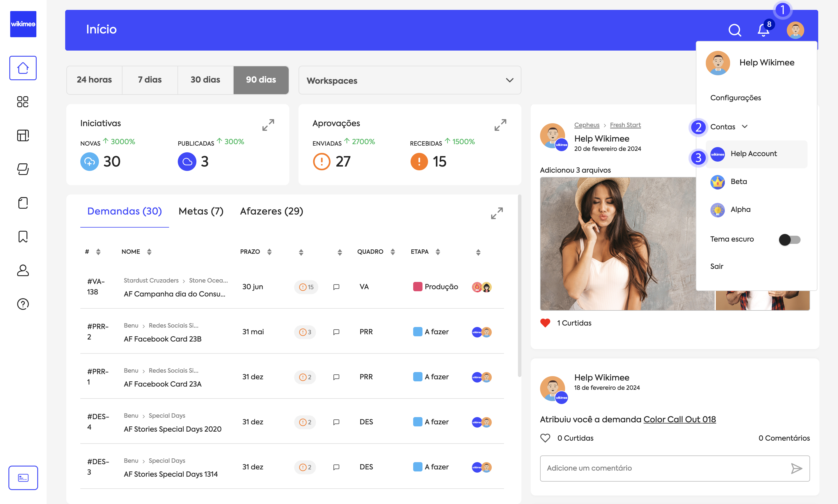Expand the Aprovações card fullscreen
838x504 pixels.
[x=500, y=125]
